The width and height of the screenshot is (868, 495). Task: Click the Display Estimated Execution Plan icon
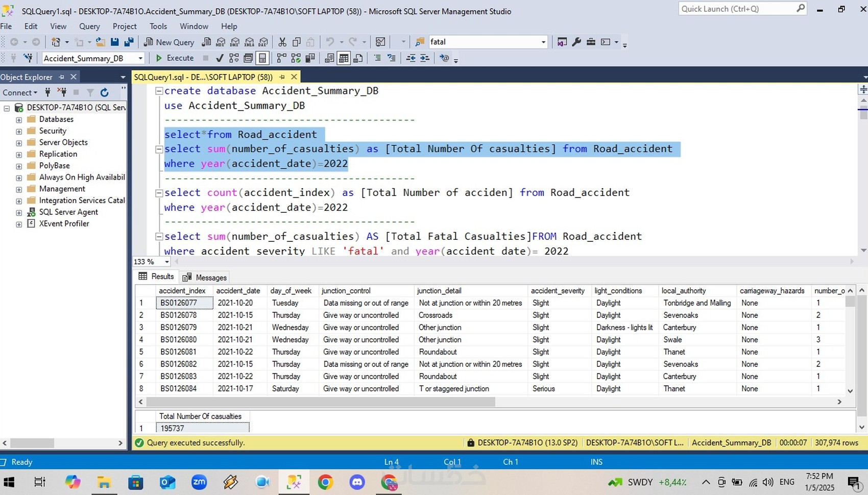click(x=234, y=58)
